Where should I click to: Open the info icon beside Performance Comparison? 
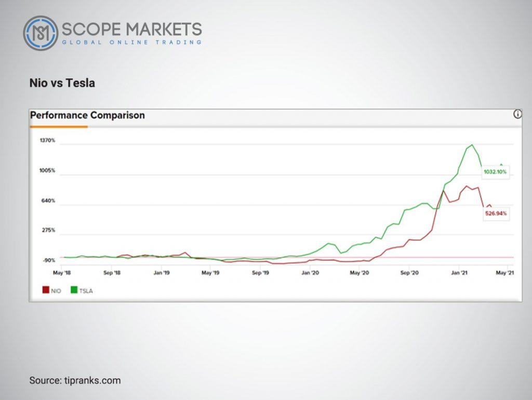(x=517, y=114)
